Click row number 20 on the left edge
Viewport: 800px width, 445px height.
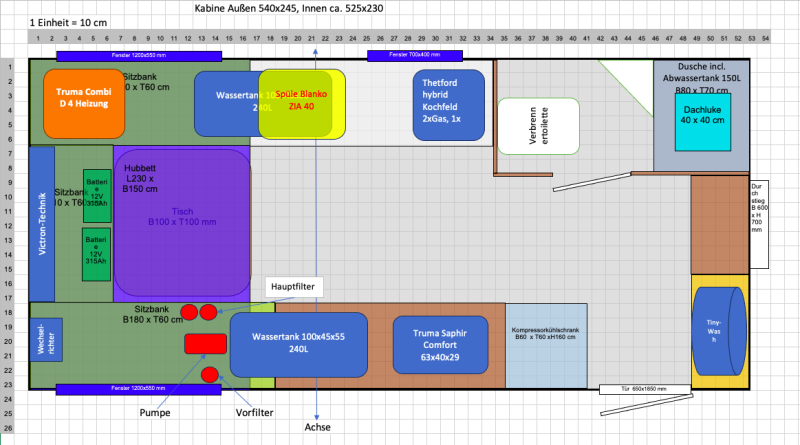coord(8,341)
